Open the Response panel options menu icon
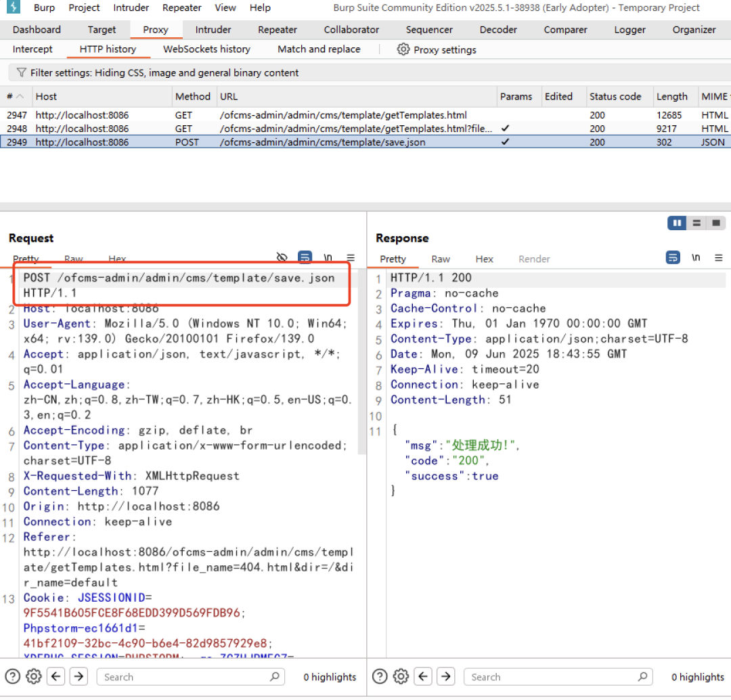731x700 pixels. [x=718, y=257]
